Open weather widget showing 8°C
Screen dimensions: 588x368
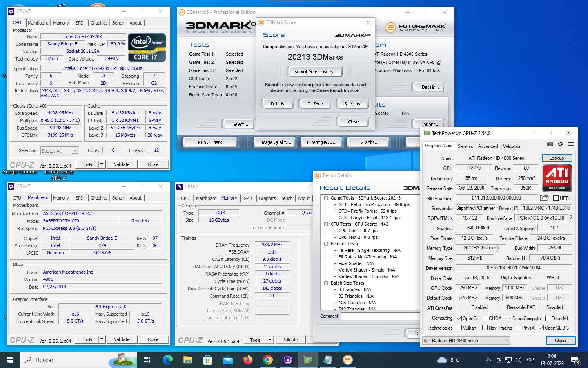coord(448,360)
